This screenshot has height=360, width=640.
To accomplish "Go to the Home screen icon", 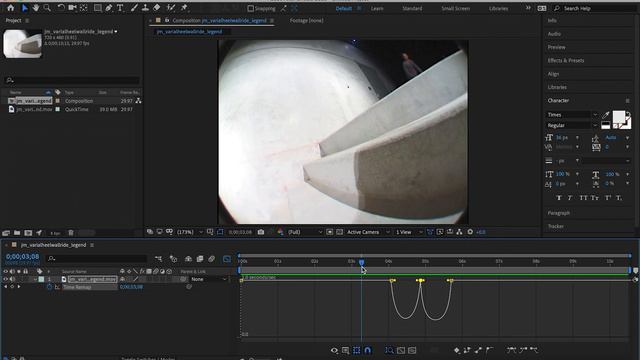I will click(11, 8).
